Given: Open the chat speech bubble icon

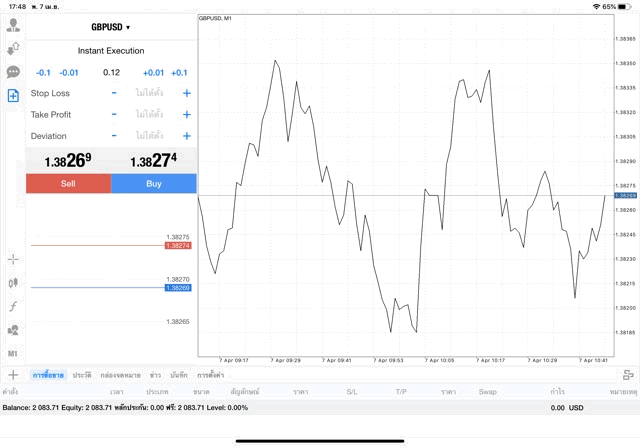Looking at the screenshot, I should pos(13,72).
